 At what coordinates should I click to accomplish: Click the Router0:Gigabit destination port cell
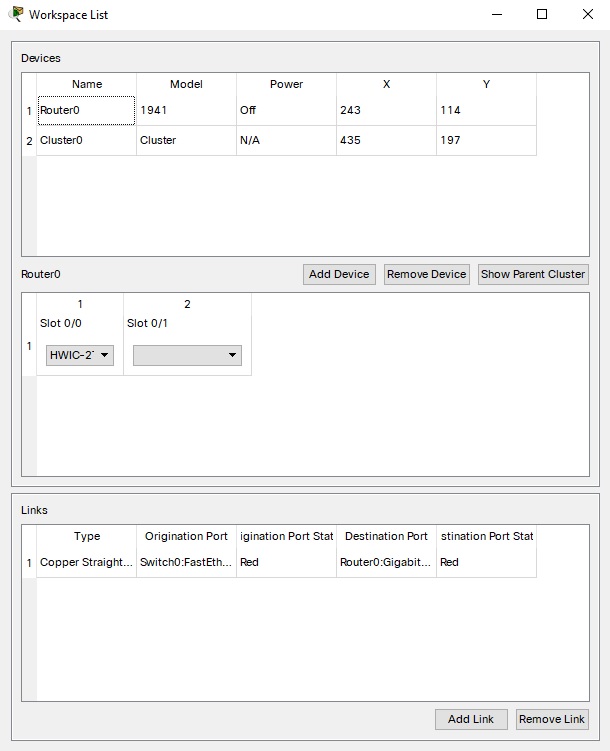click(386, 562)
